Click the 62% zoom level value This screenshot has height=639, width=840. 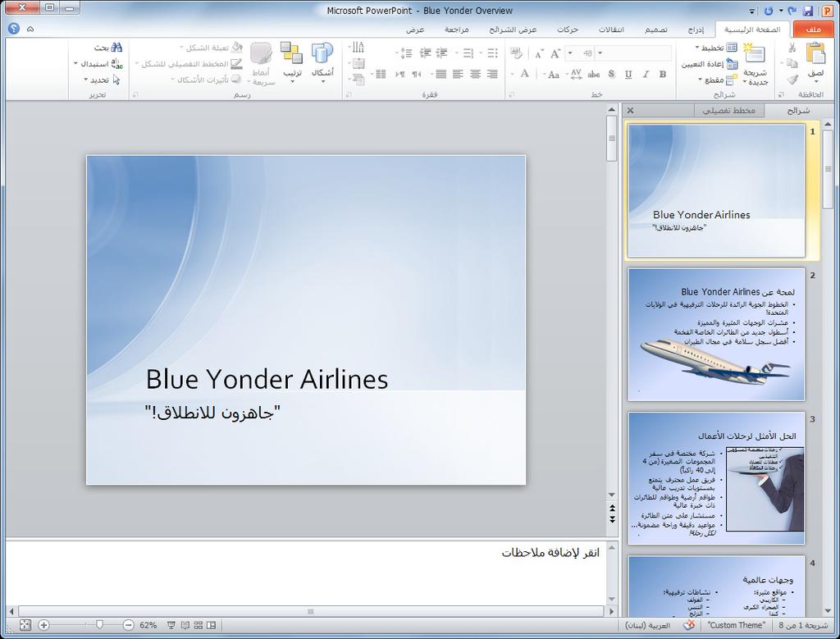[148, 625]
